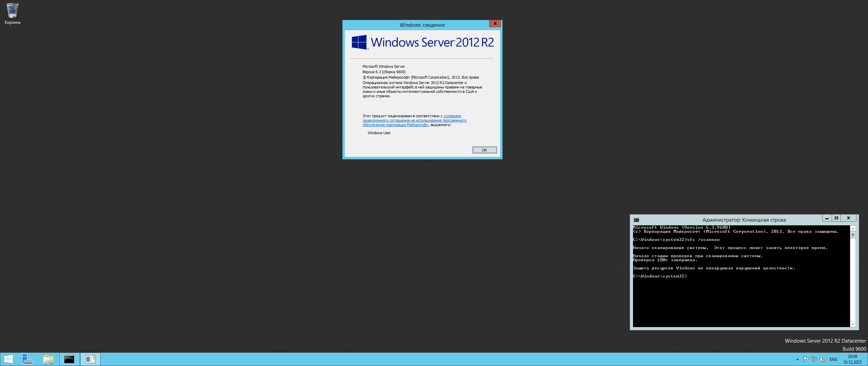
Task: Open File Explorer from the taskbar
Action: (x=48, y=359)
